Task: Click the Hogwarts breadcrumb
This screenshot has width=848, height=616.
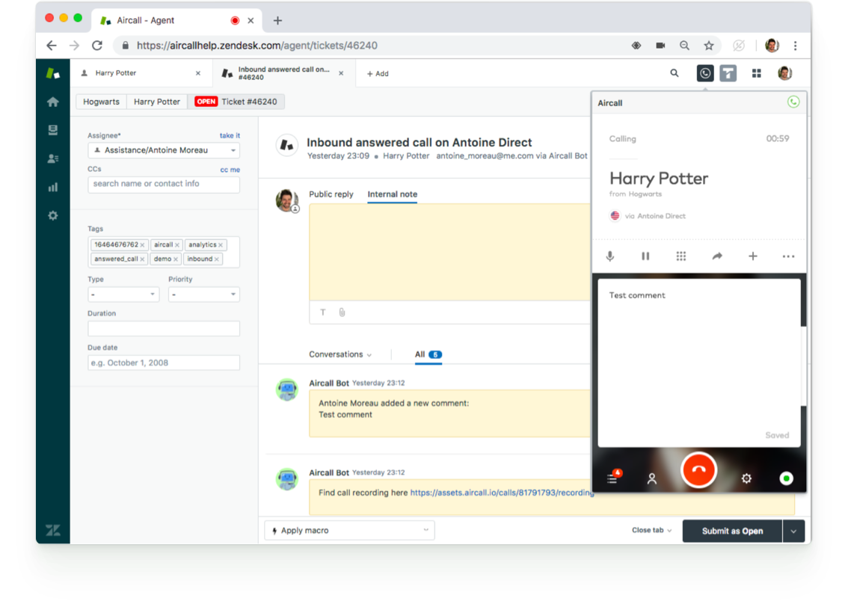Action: click(x=101, y=102)
